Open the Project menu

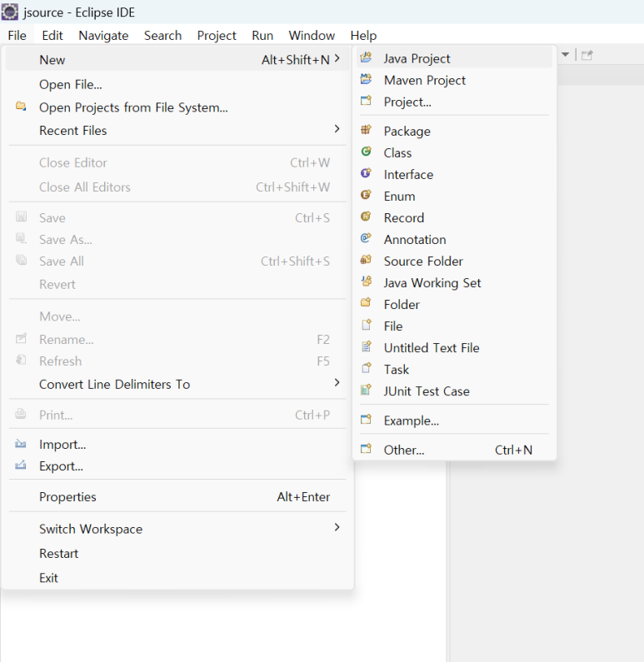[217, 36]
